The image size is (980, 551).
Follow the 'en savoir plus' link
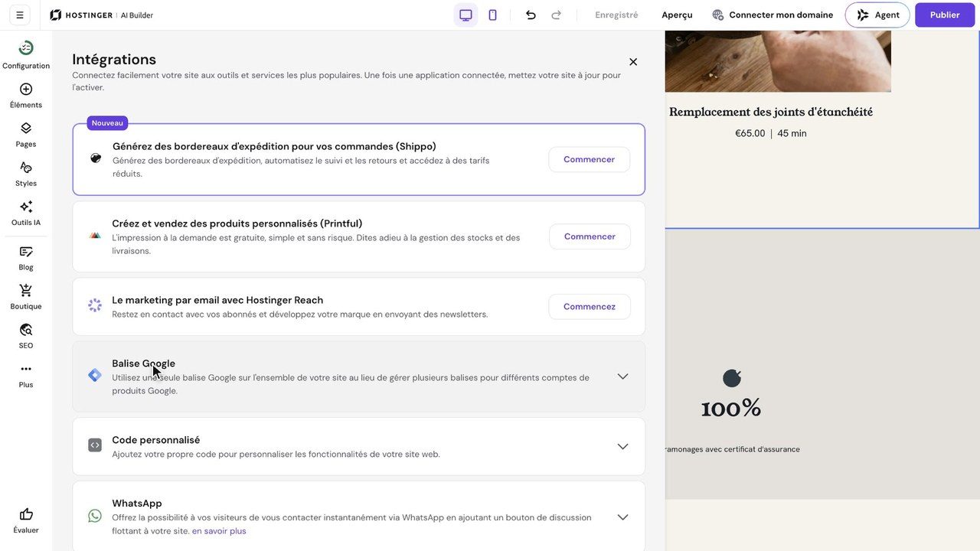[x=219, y=531]
